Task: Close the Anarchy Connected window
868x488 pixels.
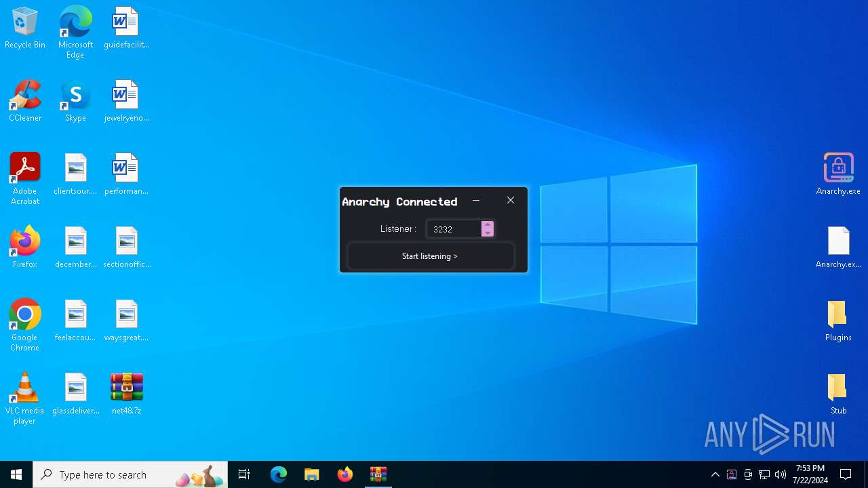Action: pos(511,201)
